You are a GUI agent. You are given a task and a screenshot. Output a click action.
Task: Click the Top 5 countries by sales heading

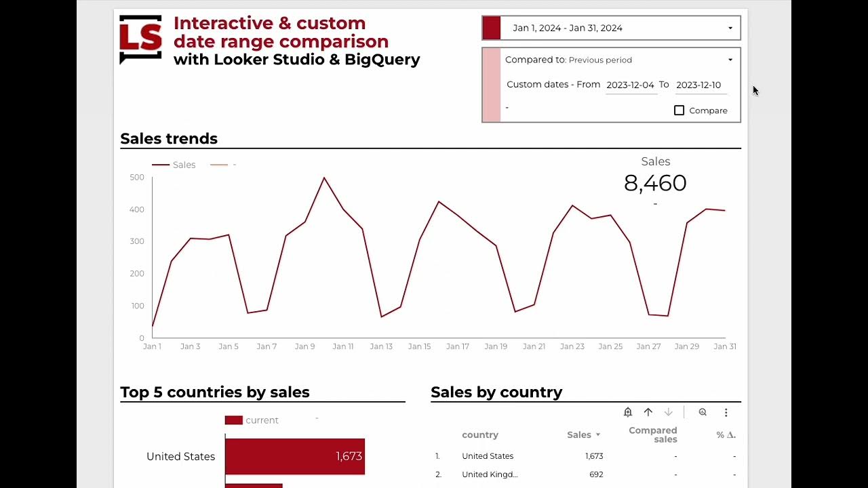pos(215,392)
